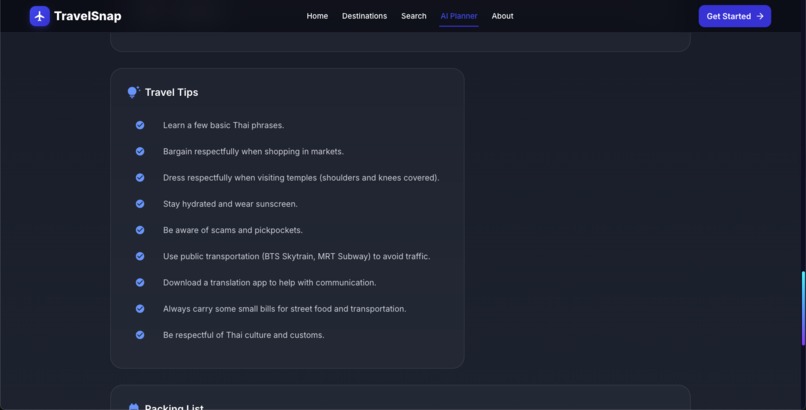Open the Home menu item

click(317, 16)
